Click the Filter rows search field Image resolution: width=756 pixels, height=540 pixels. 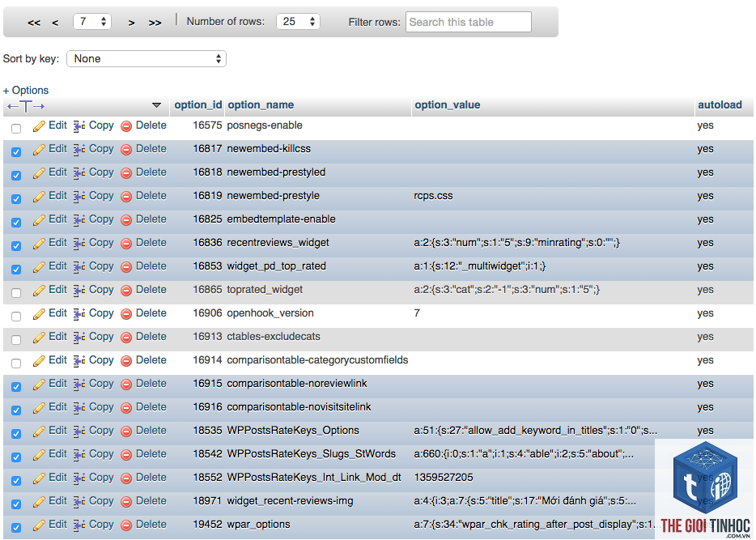pyautogui.click(x=468, y=22)
